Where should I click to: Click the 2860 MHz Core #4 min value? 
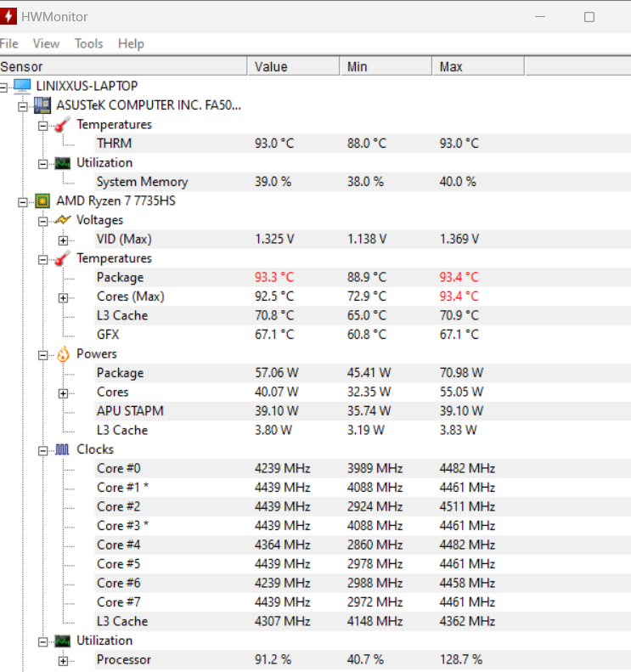[x=375, y=545]
